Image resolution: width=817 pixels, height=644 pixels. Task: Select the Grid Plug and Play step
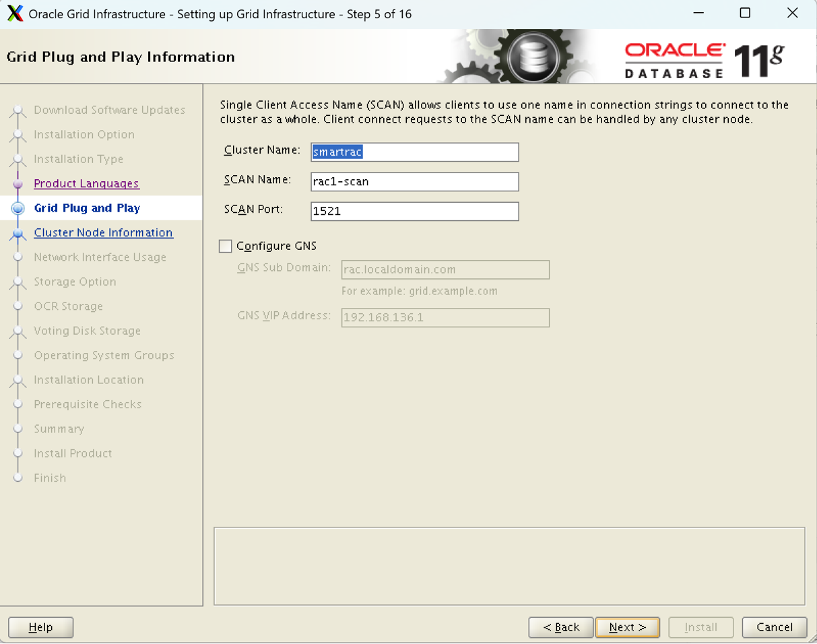[x=87, y=208]
